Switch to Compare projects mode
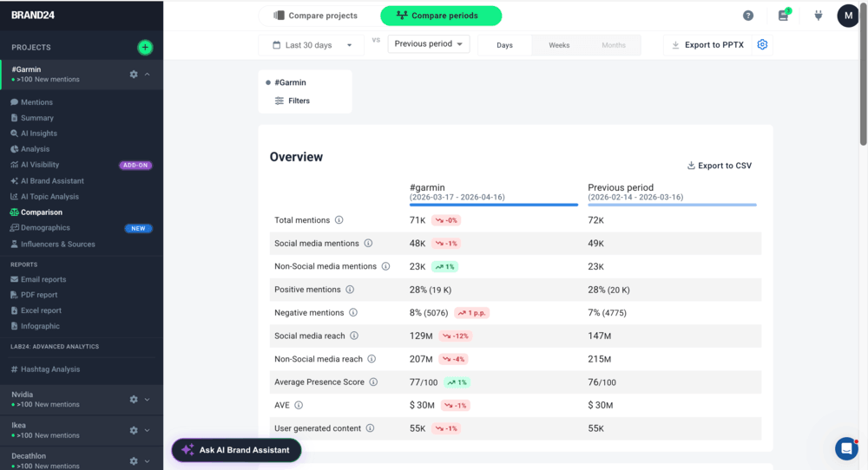The width and height of the screenshot is (868, 470). coord(316,16)
